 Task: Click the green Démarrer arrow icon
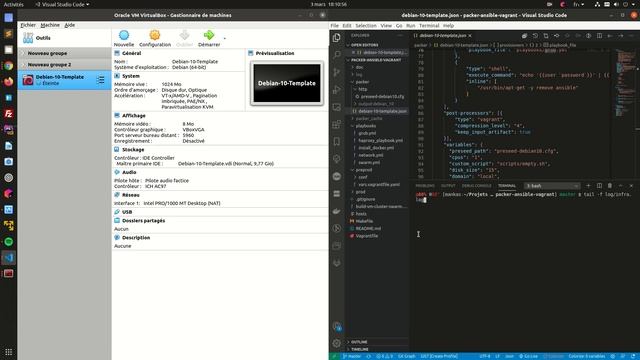point(209,35)
